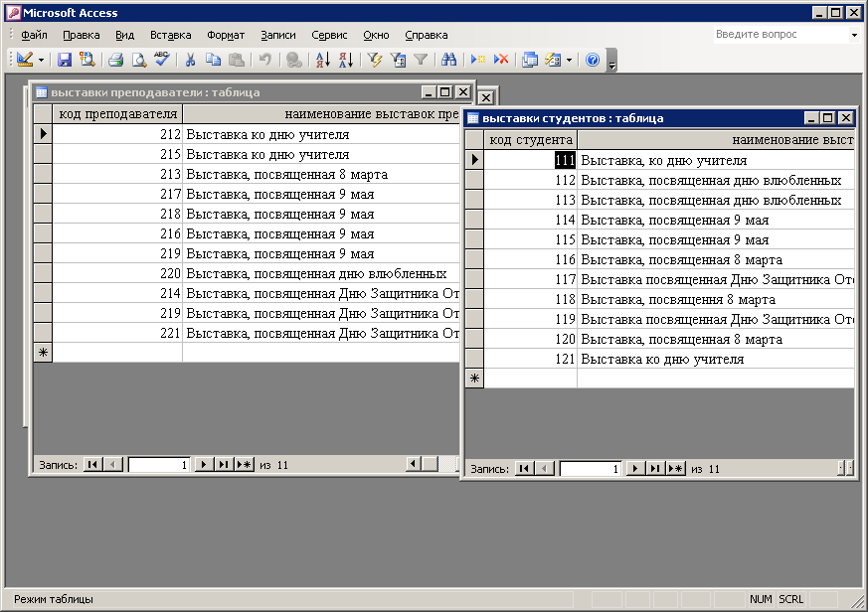868x612 pixels.
Task: Click the File Search toolbar icon
Action: [x=87, y=60]
